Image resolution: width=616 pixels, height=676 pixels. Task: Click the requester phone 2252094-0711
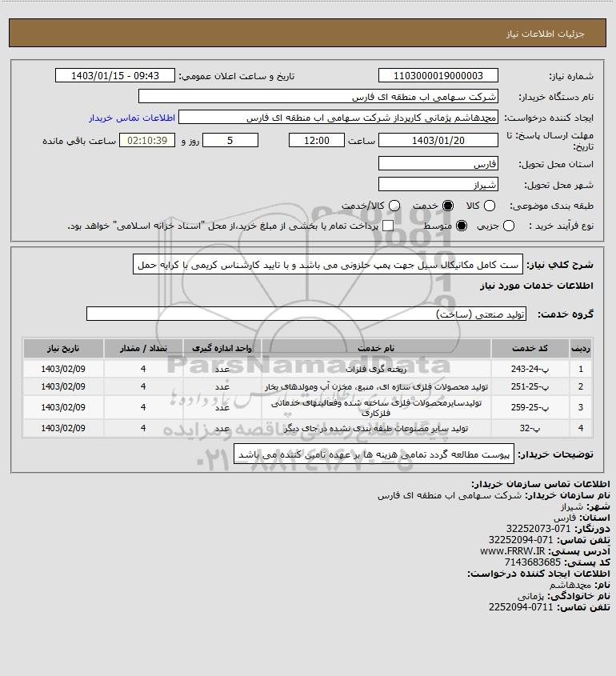[521, 607]
